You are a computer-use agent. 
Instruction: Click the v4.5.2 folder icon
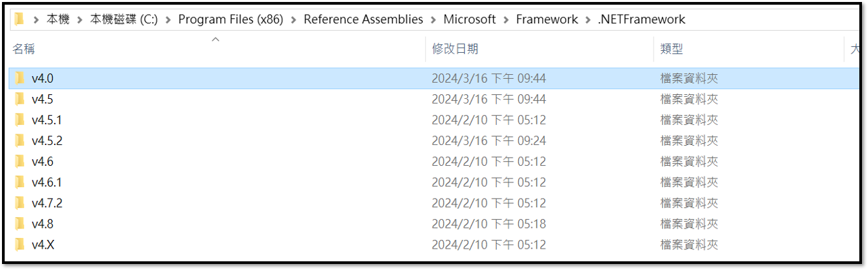[x=20, y=140]
